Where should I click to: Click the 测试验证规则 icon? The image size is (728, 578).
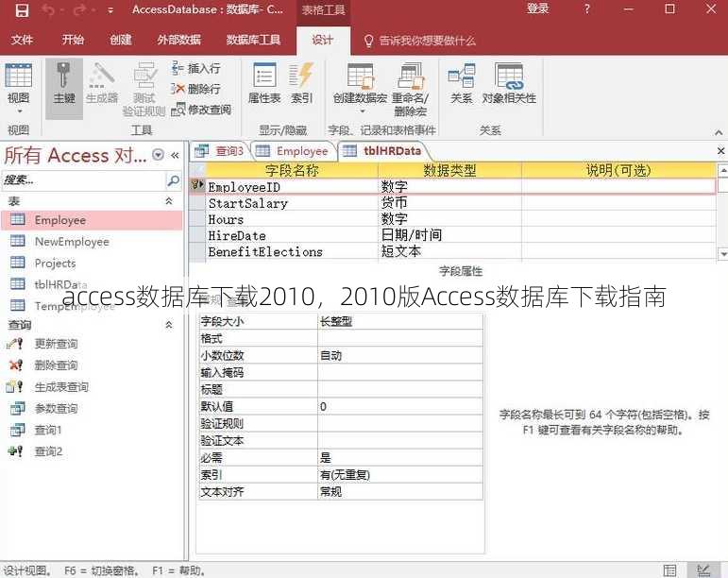pos(144,89)
